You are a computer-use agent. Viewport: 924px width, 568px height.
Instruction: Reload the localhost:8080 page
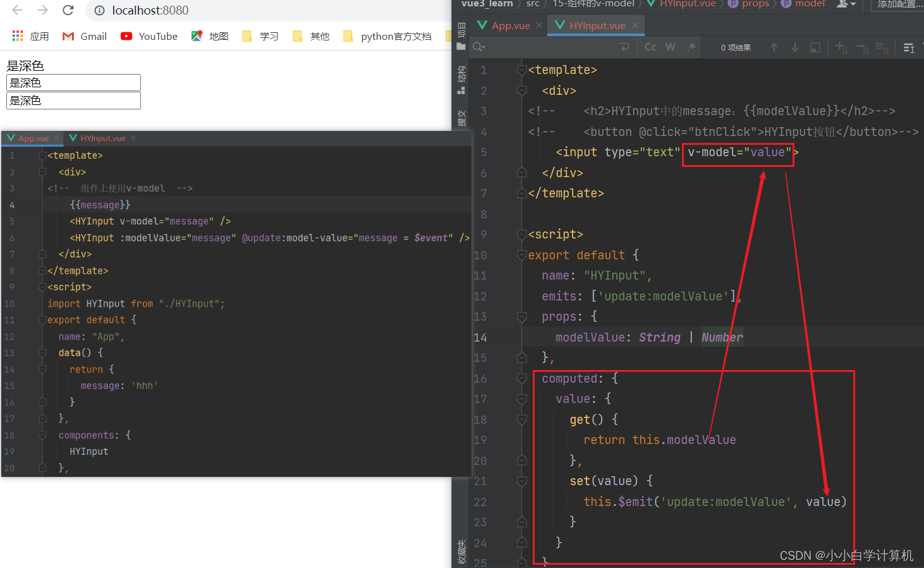tap(68, 10)
